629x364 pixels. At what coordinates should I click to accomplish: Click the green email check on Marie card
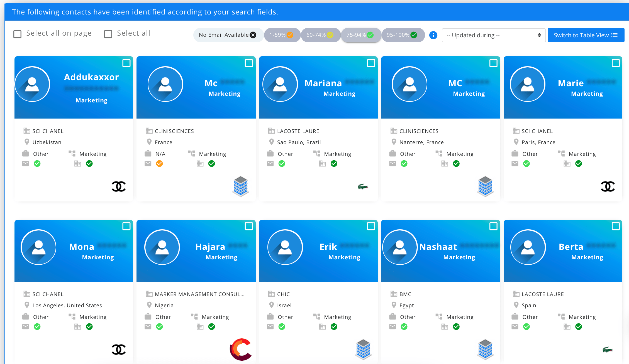[526, 164]
